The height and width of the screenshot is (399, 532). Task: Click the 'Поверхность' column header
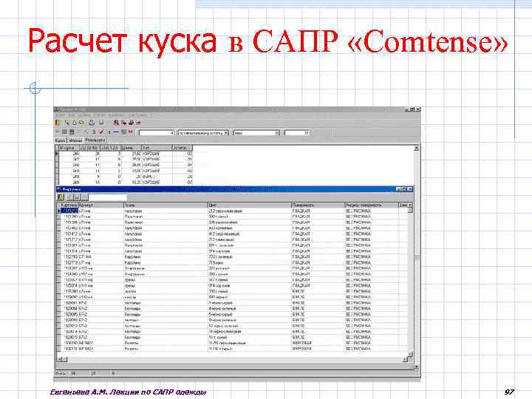[318, 205]
